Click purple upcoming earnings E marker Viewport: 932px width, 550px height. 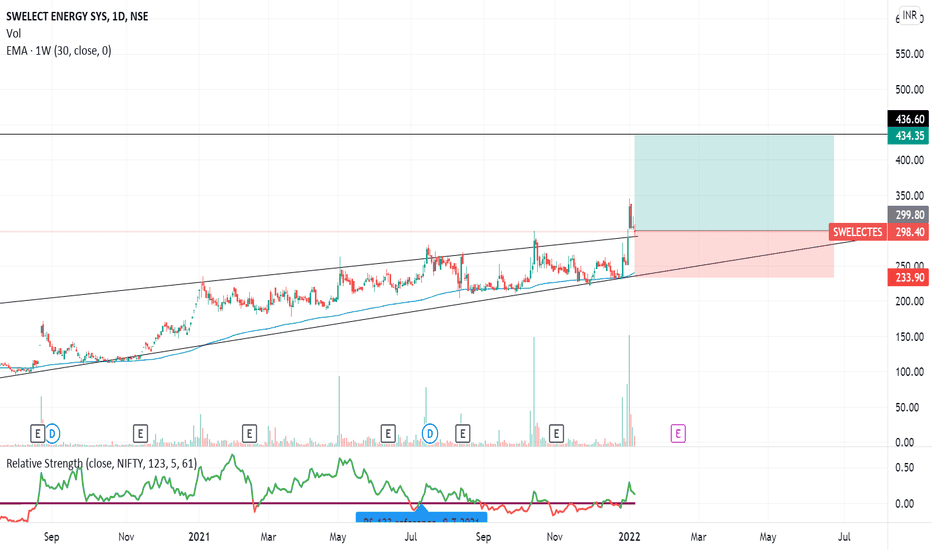(x=678, y=433)
